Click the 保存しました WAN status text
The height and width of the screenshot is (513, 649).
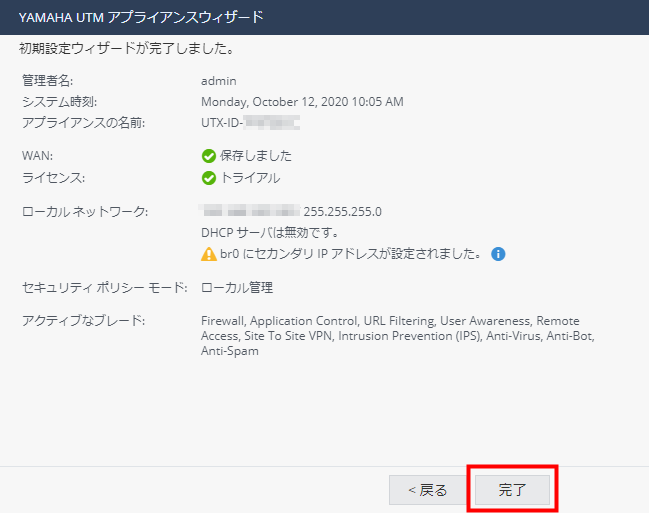tap(256, 156)
